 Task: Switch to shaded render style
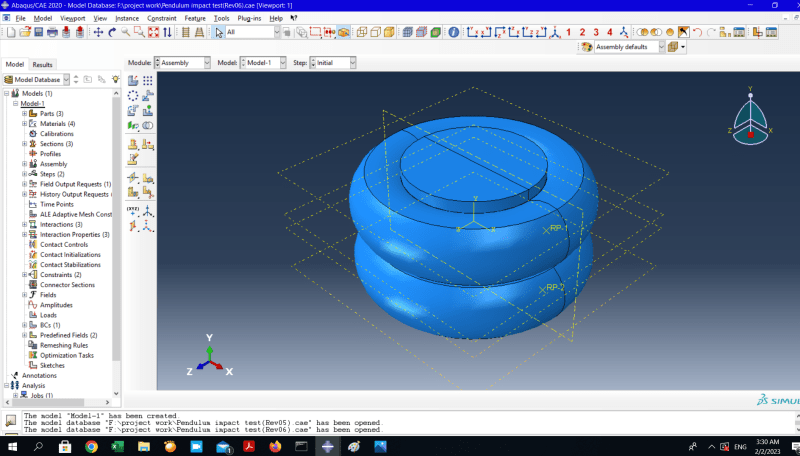click(389, 32)
